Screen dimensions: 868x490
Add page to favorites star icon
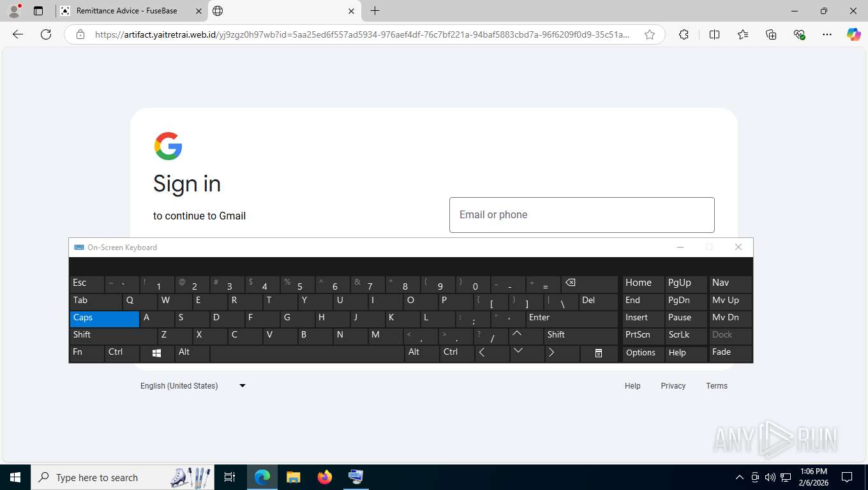(650, 34)
